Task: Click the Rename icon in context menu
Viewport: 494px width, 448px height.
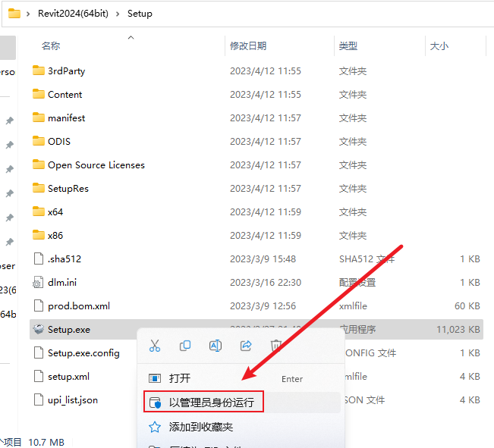Action: point(216,346)
